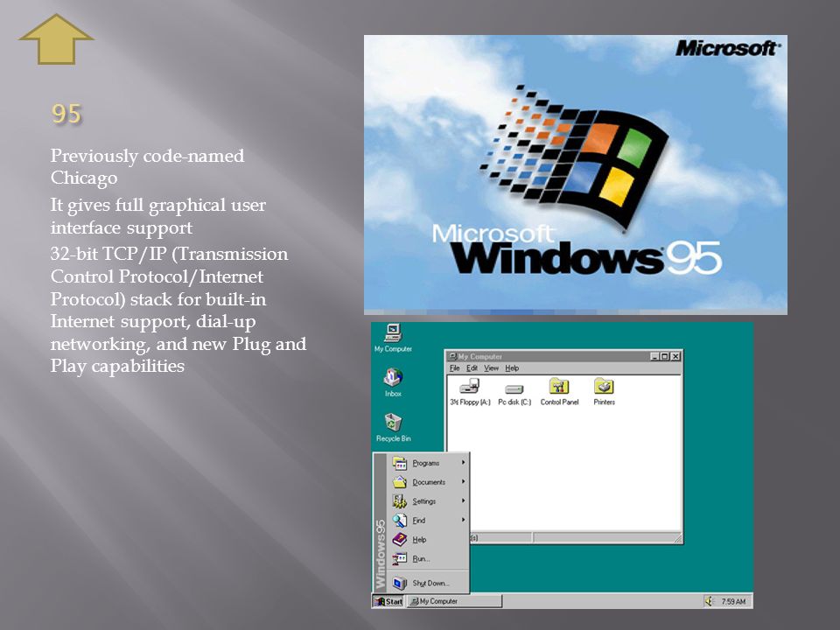Expand the Settings submenu arrow
This screenshot has width=840, height=630.
[464, 500]
